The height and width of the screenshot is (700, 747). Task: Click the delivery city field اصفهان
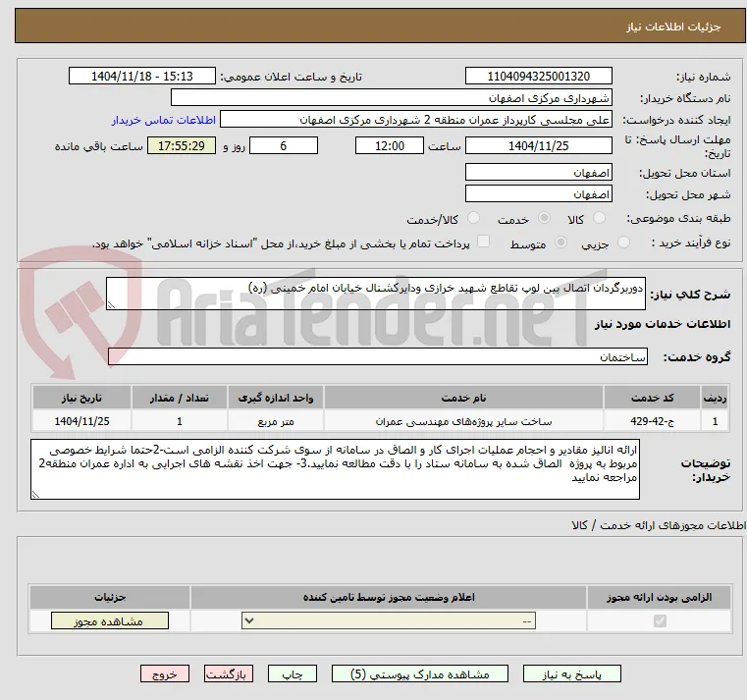(x=538, y=194)
